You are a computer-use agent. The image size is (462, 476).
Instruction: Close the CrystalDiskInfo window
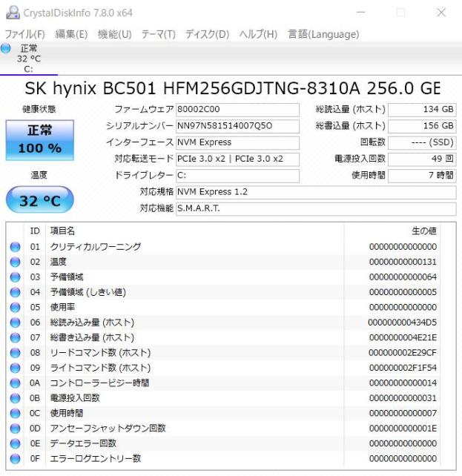441,13
